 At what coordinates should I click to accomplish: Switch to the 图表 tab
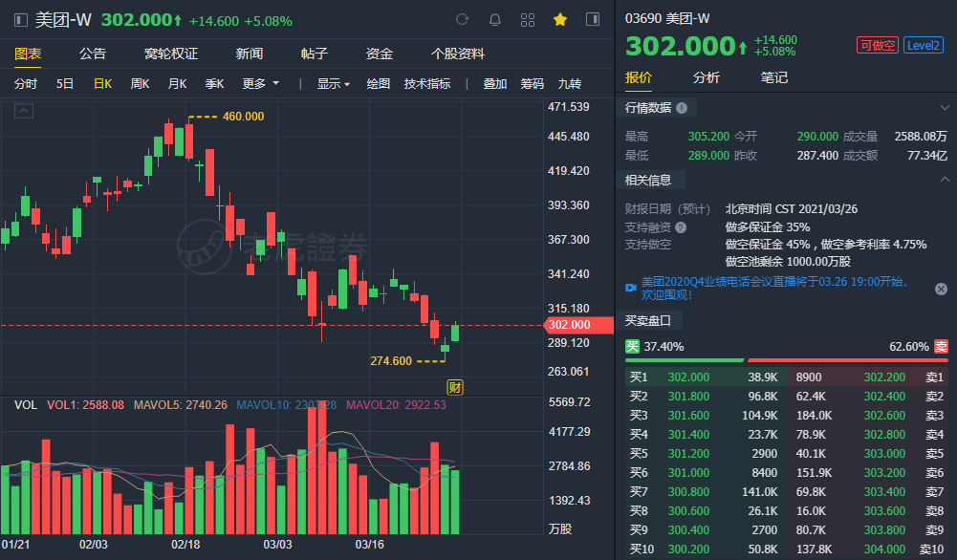(x=28, y=54)
